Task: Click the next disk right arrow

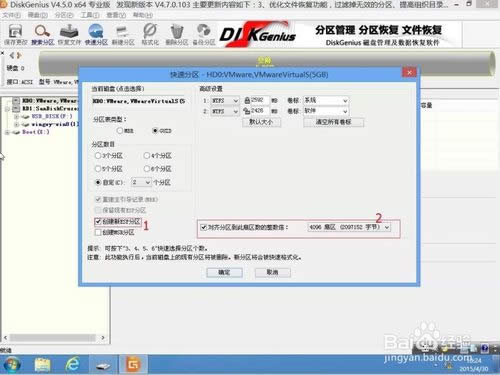Action: pyautogui.click(x=19, y=55)
